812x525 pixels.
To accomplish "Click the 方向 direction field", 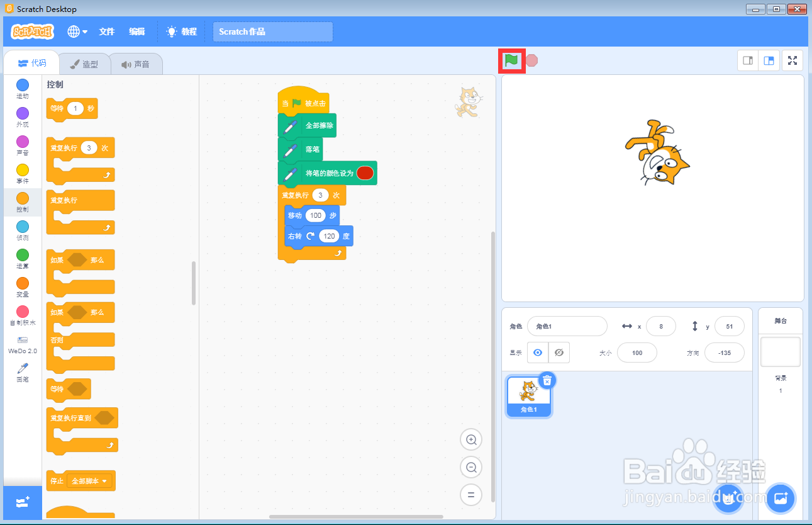I will click(725, 353).
